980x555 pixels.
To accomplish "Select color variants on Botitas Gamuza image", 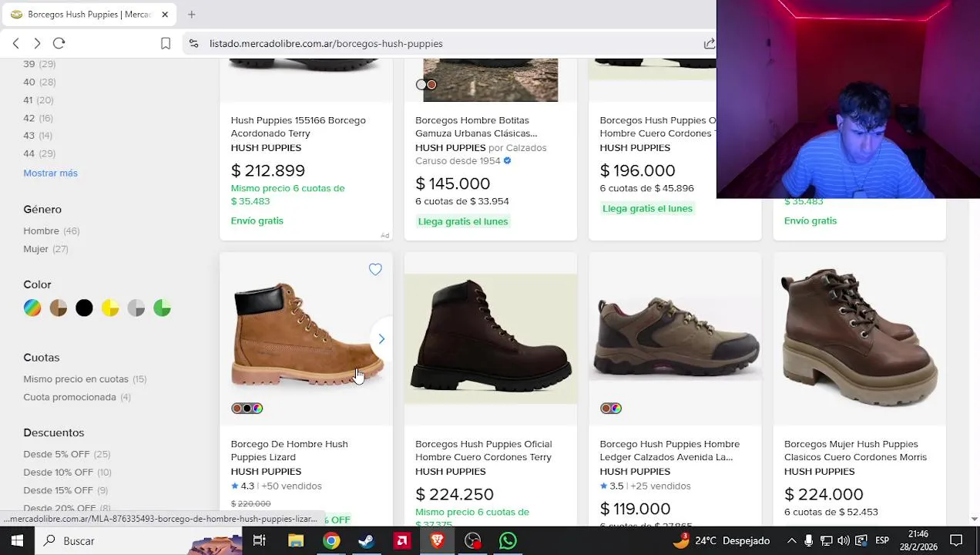I will [426, 85].
